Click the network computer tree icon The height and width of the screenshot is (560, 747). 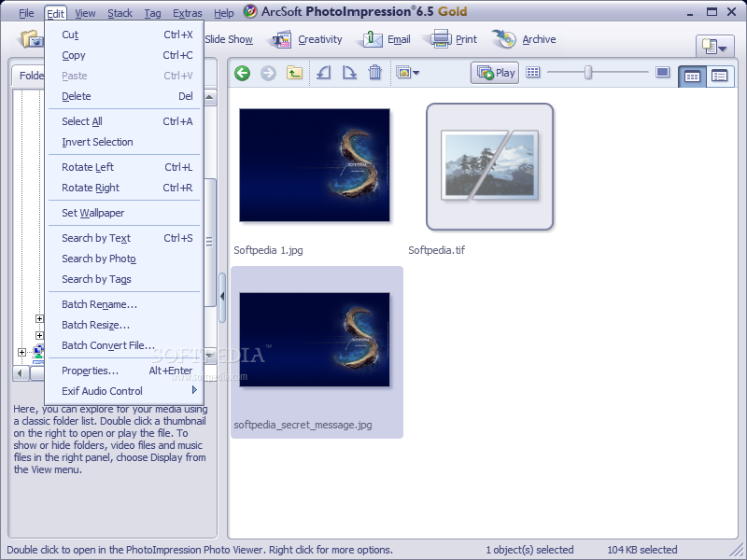tap(38, 352)
